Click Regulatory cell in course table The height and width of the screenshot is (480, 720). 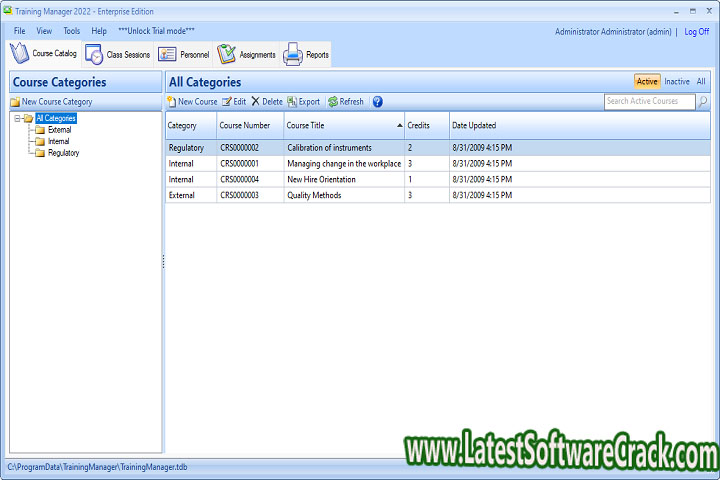[186, 148]
